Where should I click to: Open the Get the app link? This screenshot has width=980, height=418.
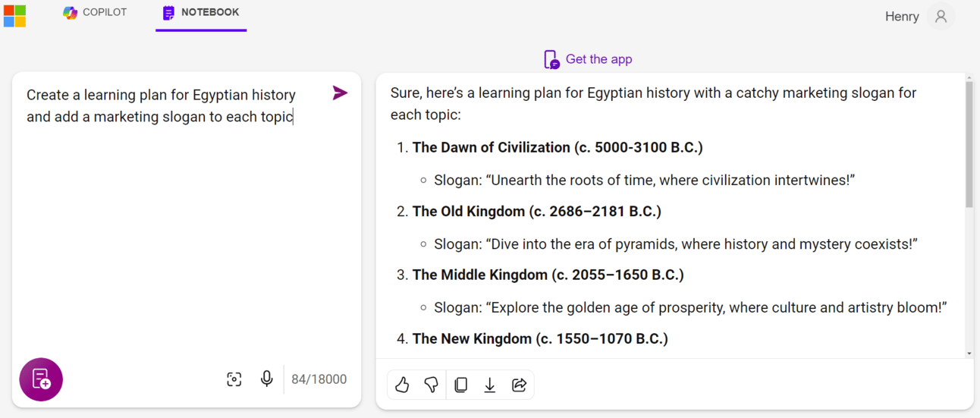click(598, 59)
